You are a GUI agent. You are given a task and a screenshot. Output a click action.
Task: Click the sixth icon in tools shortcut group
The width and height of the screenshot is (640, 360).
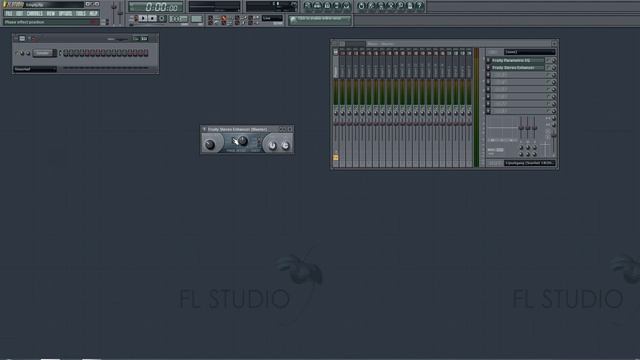pyautogui.click(x=410, y=6)
